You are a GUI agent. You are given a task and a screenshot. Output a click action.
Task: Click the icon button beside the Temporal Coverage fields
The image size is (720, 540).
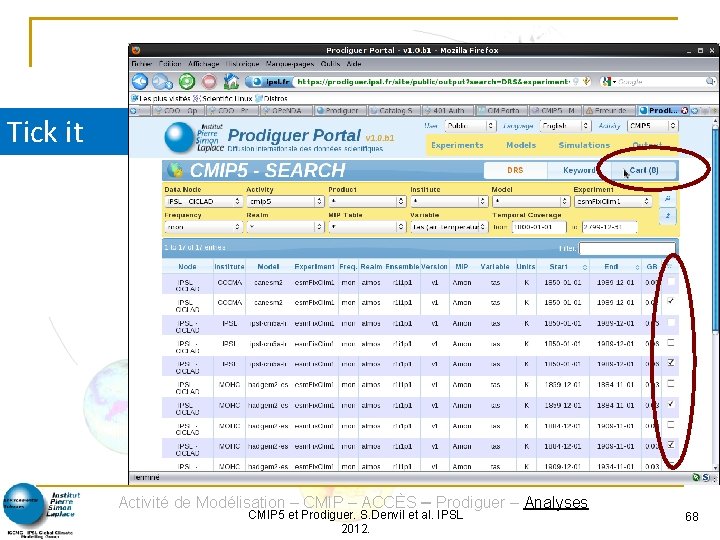668,216
